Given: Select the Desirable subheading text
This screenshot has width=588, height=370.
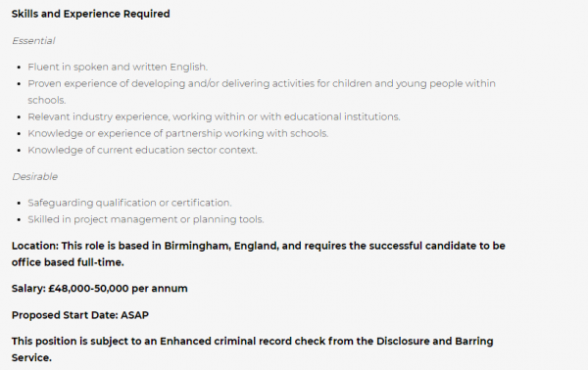Looking at the screenshot, I should (x=34, y=176).
